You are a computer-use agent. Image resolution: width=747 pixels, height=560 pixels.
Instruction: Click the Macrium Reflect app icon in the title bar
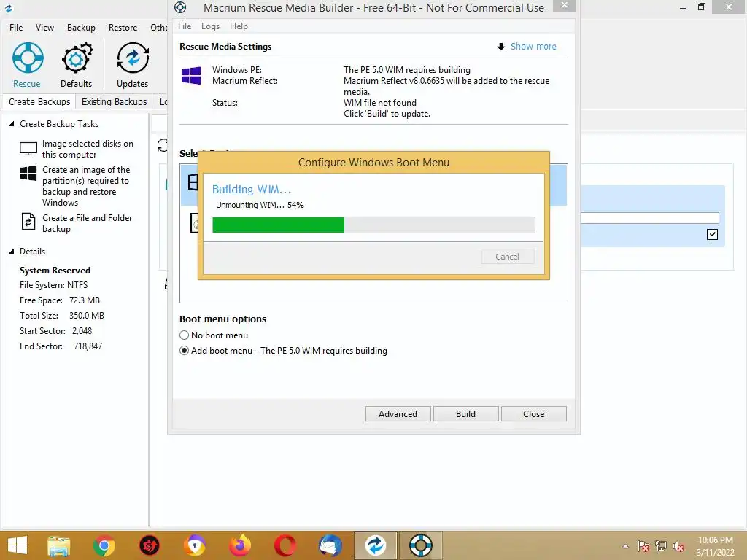(x=9, y=7)
